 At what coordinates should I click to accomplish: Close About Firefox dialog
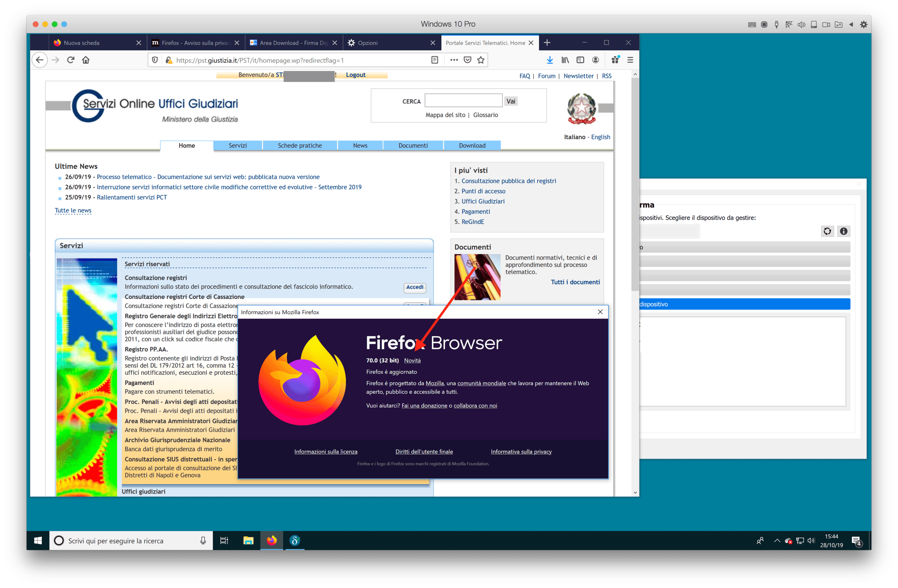coord(600,312)
